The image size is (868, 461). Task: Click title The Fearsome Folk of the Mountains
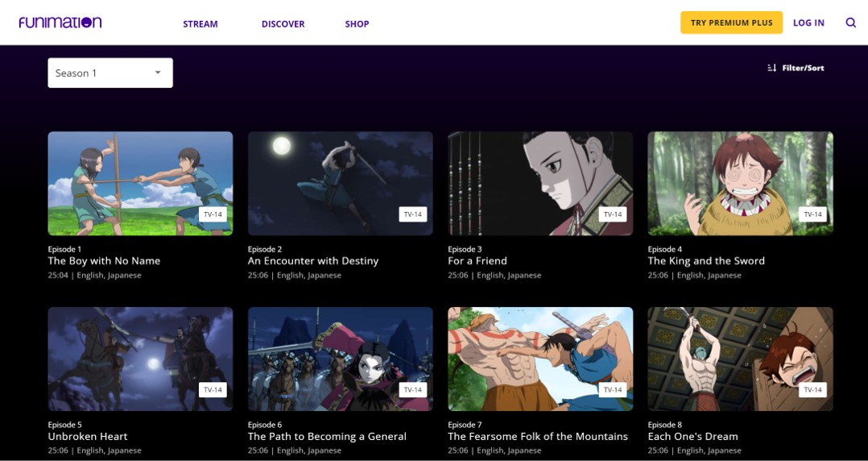tap(538, 437)
